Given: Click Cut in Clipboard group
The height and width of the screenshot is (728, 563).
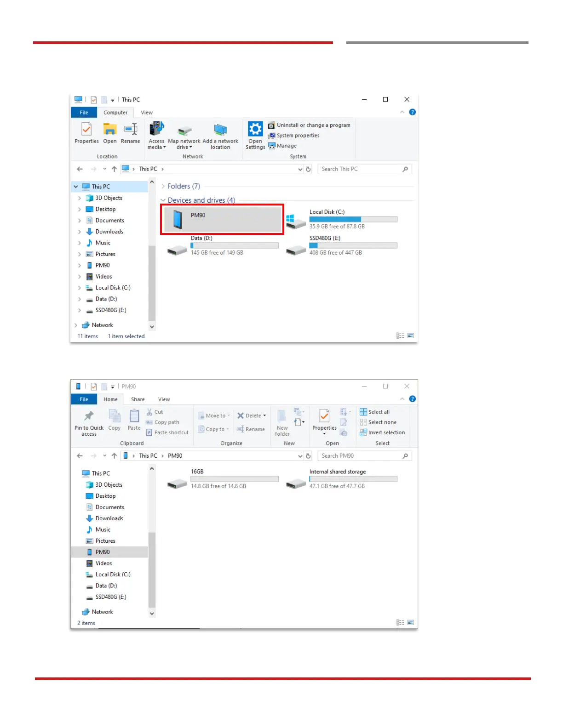Looking at the screenshot, I should click(x=155, y=412).
